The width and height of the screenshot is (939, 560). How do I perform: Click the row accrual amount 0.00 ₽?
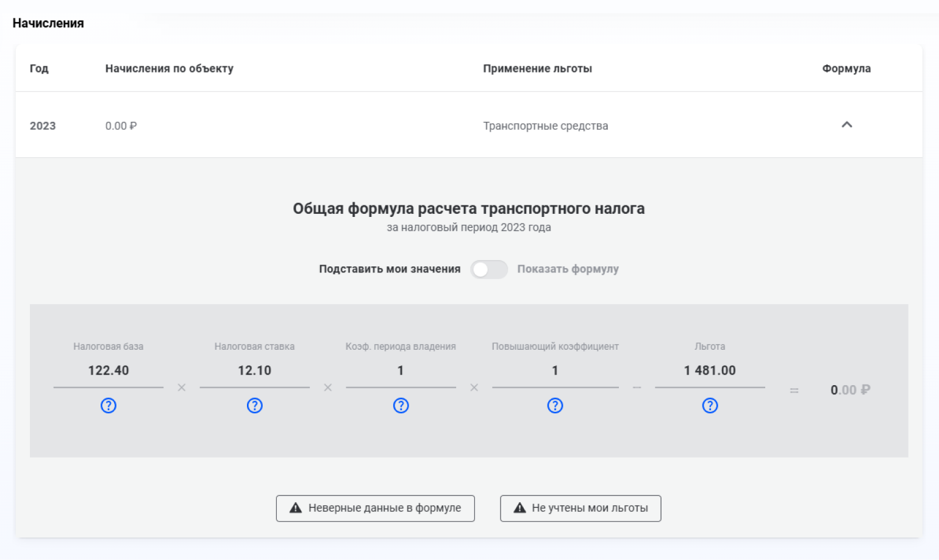tap(121, 126)
